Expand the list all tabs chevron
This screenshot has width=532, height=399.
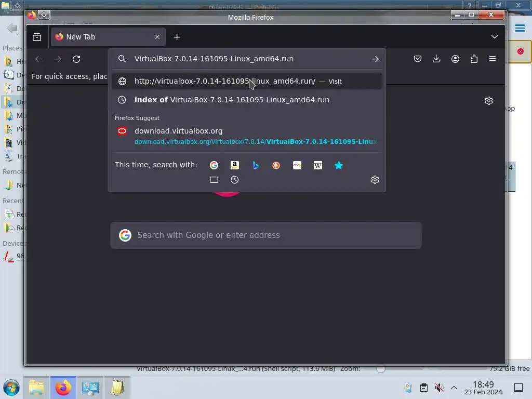point(495,37)
